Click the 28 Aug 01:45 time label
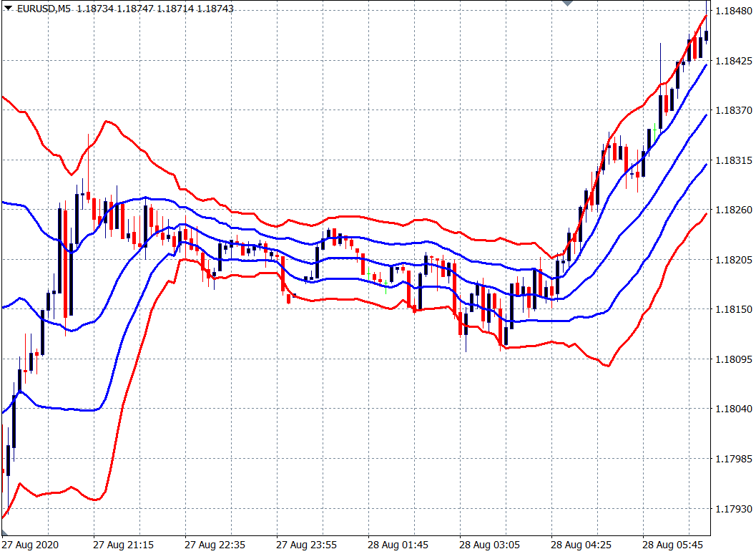 (x=398, y=545)
